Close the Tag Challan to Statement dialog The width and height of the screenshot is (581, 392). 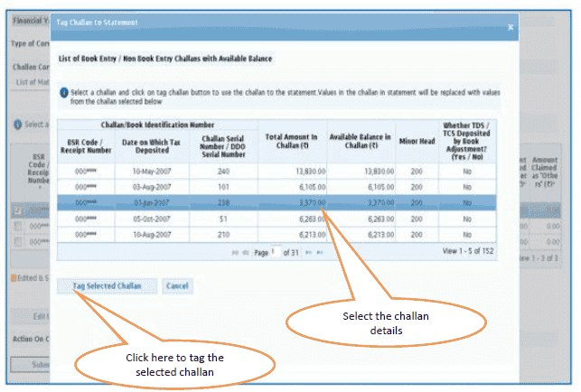510,28
